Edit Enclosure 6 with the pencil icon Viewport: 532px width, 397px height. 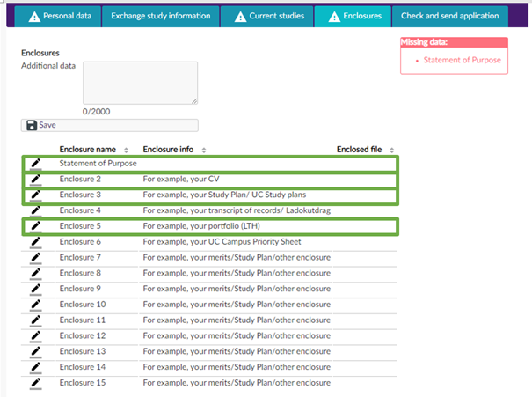(x=35, y=242)
